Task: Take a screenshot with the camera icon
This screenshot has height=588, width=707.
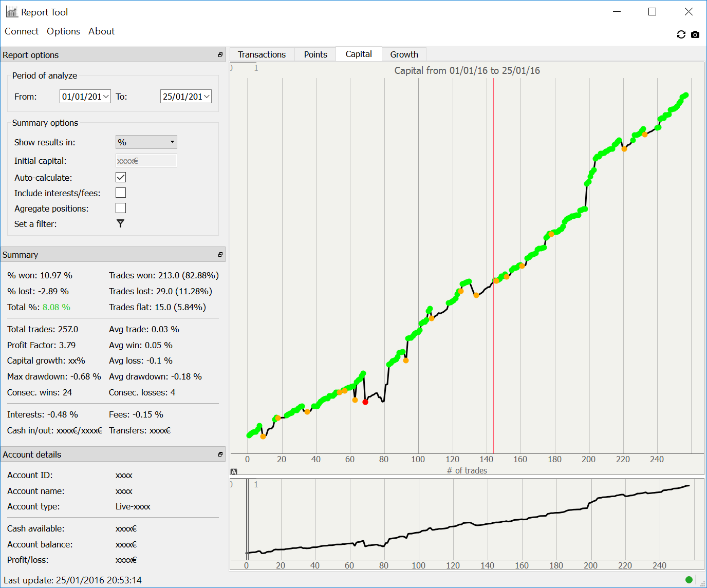Action: (x=695, y=34)
